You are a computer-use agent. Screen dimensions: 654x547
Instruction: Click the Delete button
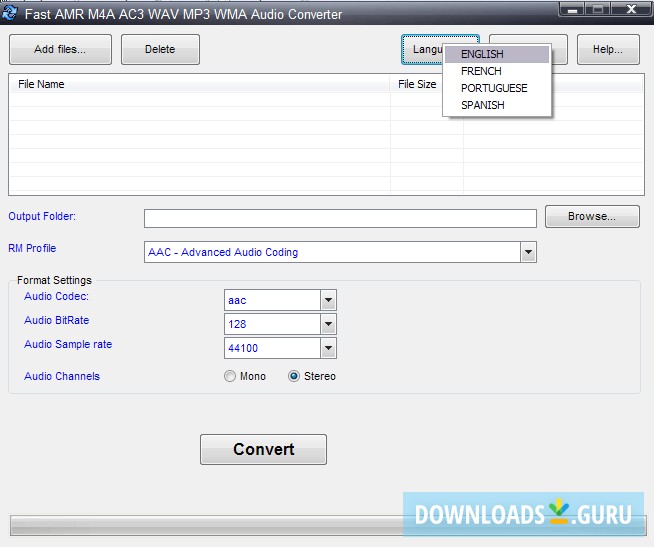(160, 49)
